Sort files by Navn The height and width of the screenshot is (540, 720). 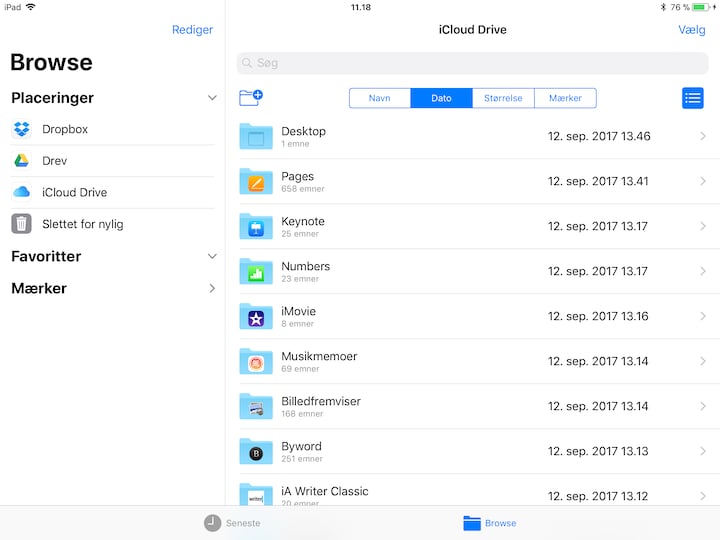(380, 98)
